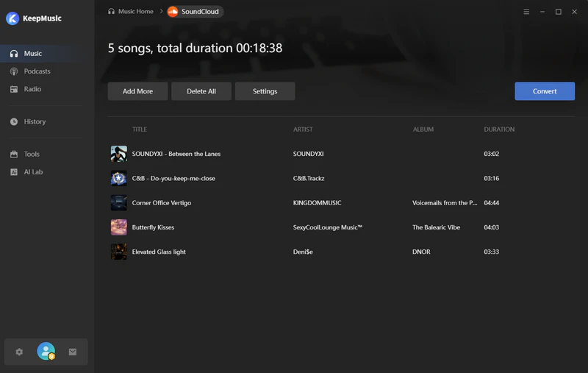The image size is (588, 373).
Task: Click the 5 songs total duration heading
Action: [195, 48]
